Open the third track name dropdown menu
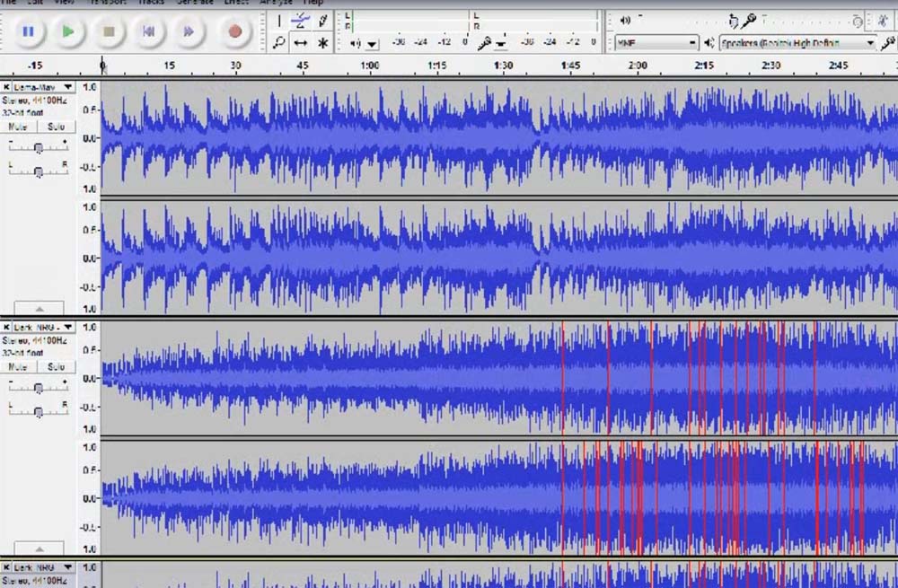The width and height of the screenshot is (898, 588). pyautogui.click(x=43, y=567)
